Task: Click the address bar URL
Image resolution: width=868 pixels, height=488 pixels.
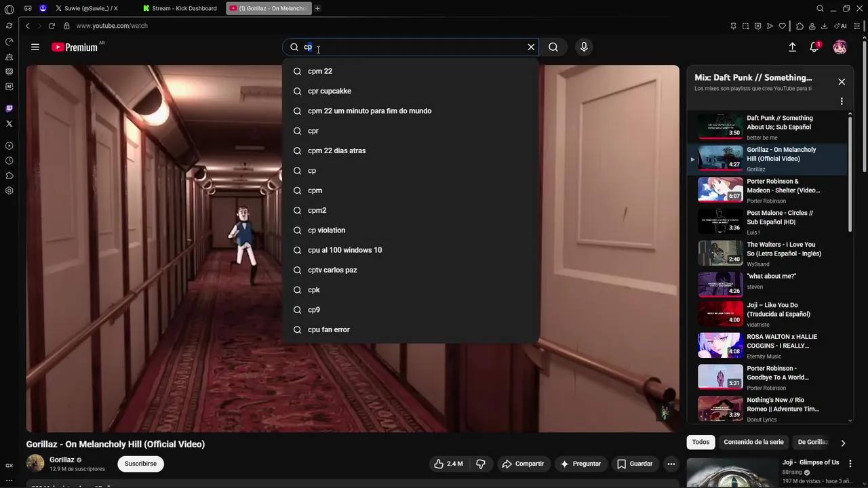Action: 112,26
